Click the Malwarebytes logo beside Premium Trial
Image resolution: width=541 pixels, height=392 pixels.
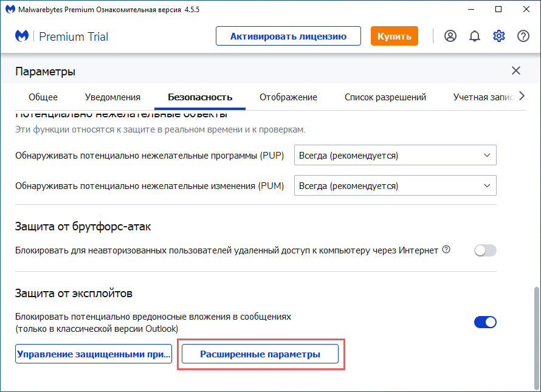(x=22, y=36)
